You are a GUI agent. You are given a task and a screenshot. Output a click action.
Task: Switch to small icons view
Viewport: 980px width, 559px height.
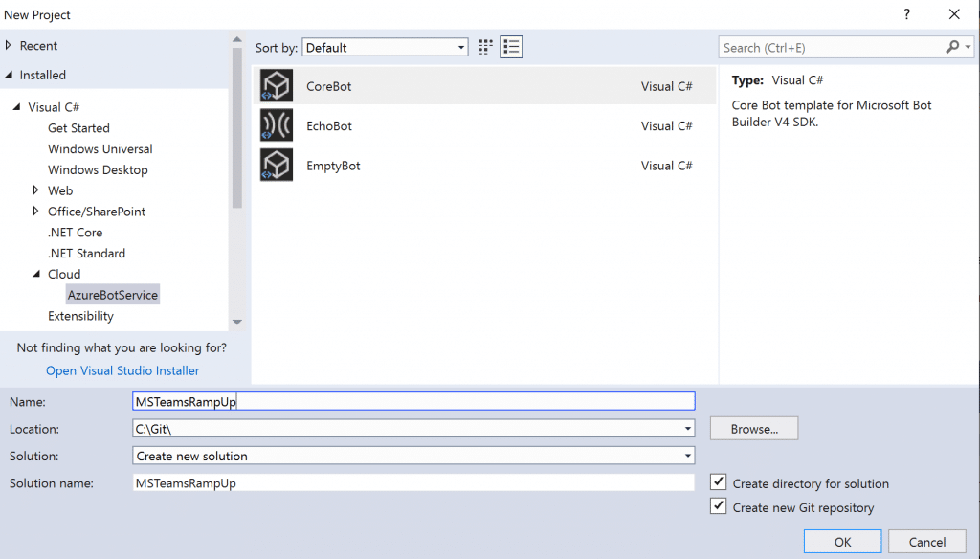coord(485,47)
